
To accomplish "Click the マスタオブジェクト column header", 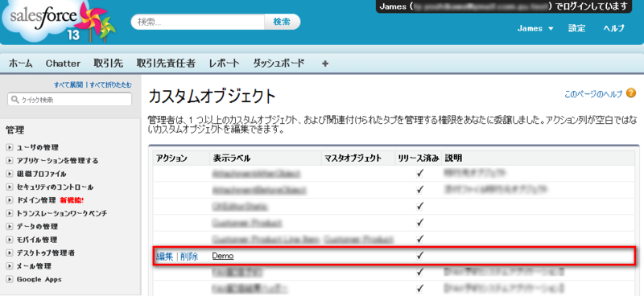I will point(353,158).
